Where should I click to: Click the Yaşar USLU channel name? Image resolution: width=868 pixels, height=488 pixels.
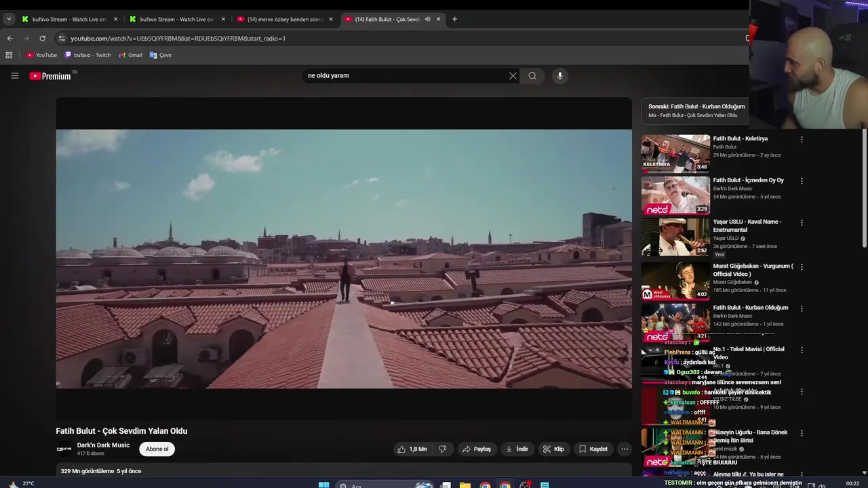point(726,239)
